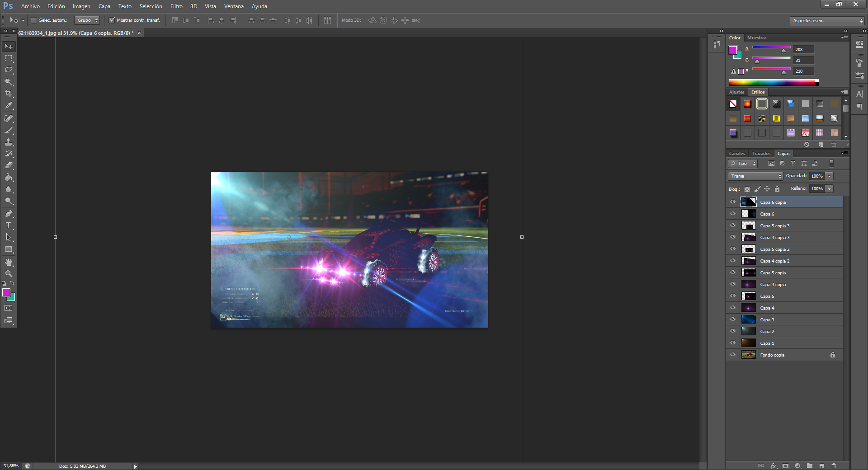The image size is (868, 470).
Task: Open the Tipo layer filter dropdown
Action: click(742, 164)
